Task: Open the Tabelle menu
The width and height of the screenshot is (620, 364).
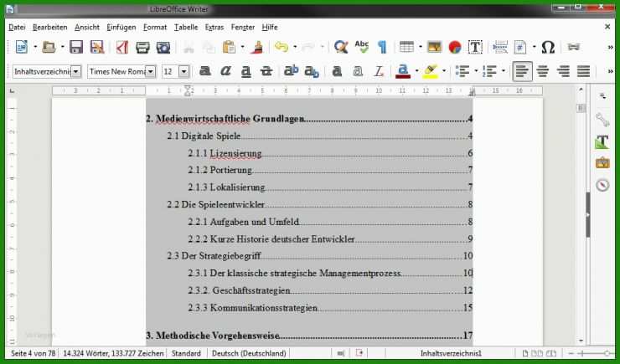Action: click(186, 28)
